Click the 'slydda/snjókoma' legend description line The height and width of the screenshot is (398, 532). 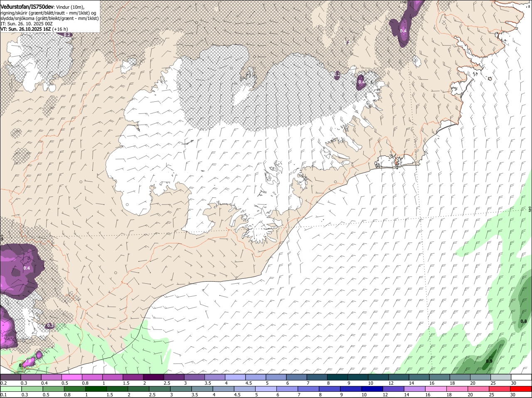49,18
